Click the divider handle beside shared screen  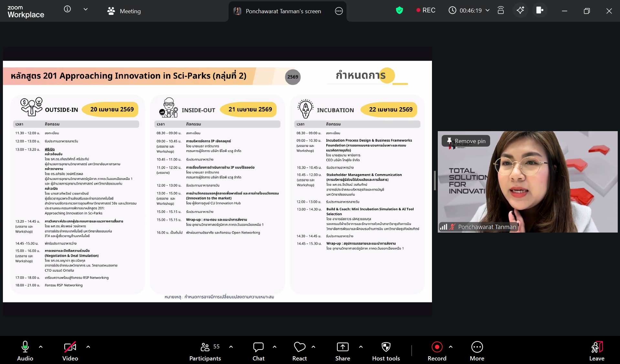435,181
